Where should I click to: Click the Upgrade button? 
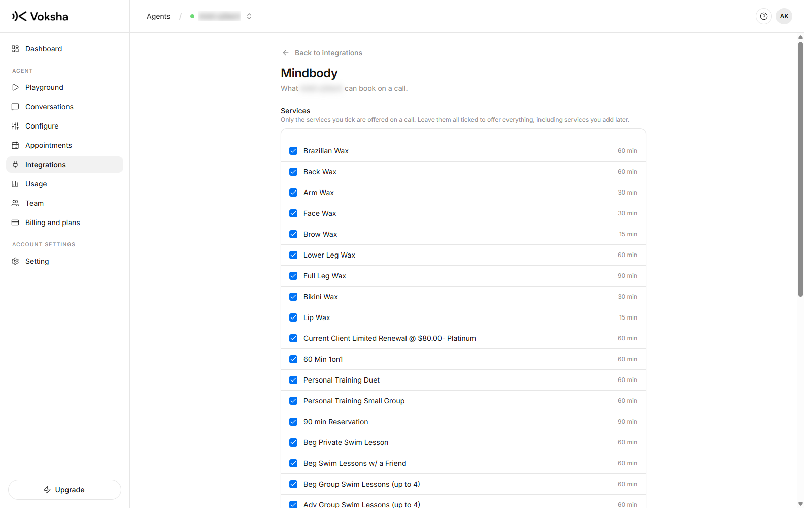point(64,490)
